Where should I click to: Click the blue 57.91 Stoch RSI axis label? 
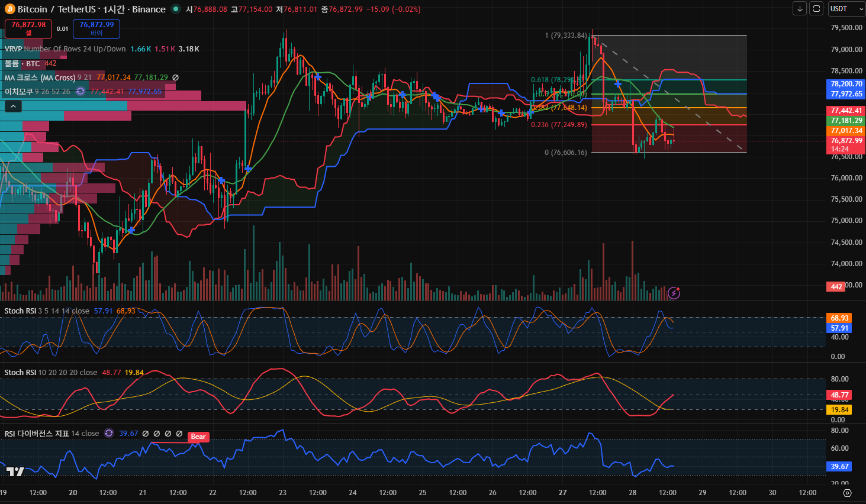839,328
